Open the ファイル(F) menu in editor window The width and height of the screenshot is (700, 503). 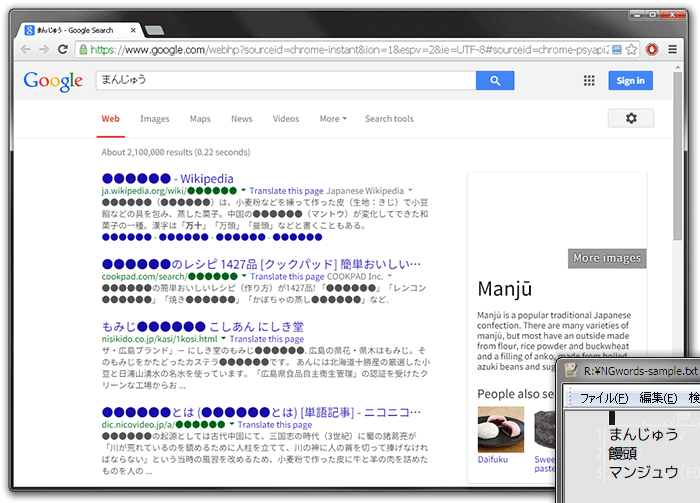pos(603,398)
